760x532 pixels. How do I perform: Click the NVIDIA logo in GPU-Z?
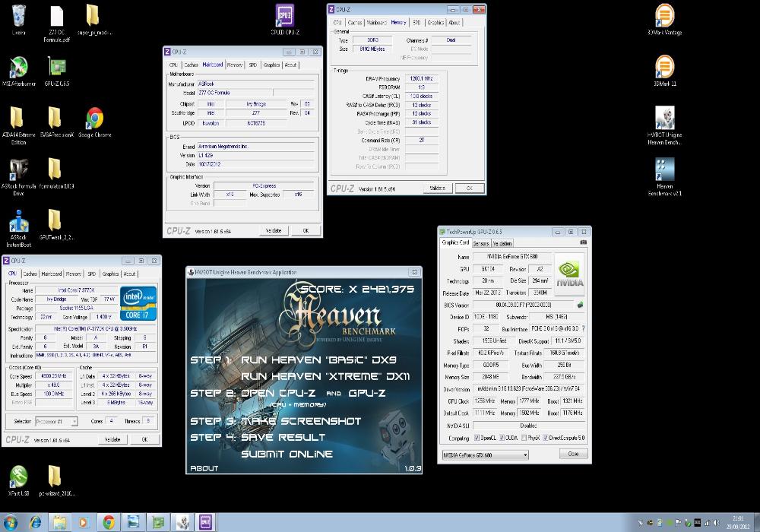[x=569, y=274]
